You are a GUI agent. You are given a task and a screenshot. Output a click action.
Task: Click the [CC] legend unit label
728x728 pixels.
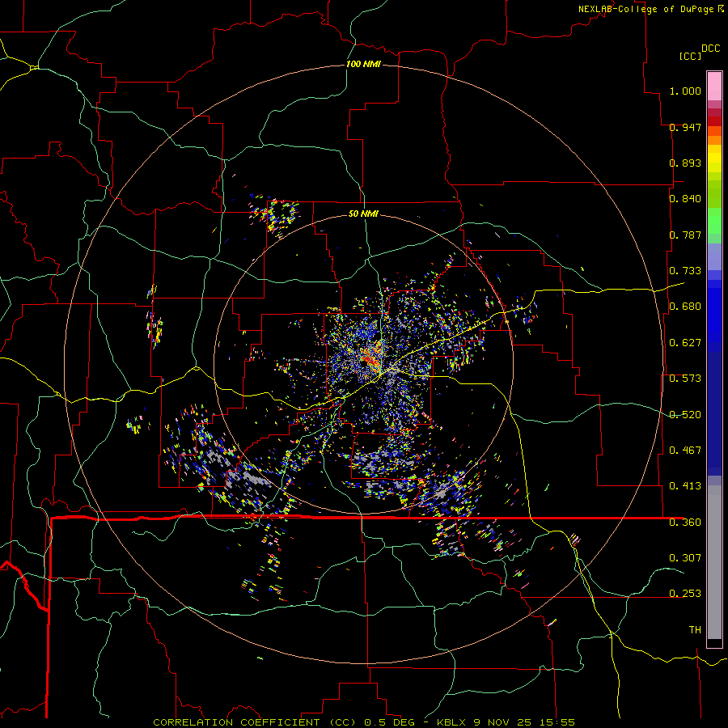[x=690, y=56]
